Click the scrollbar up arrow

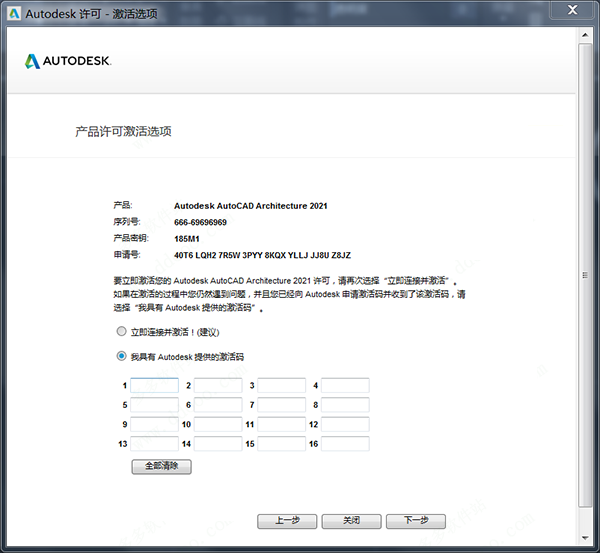[x=585, y=35]
